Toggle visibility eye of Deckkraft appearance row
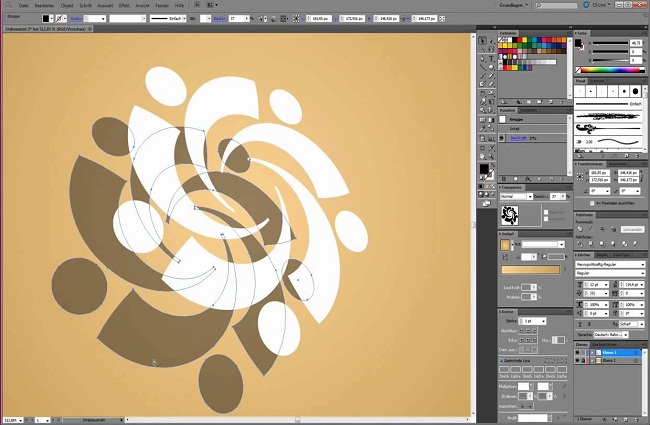The image size is (650, 425). (x=502, y=138)
